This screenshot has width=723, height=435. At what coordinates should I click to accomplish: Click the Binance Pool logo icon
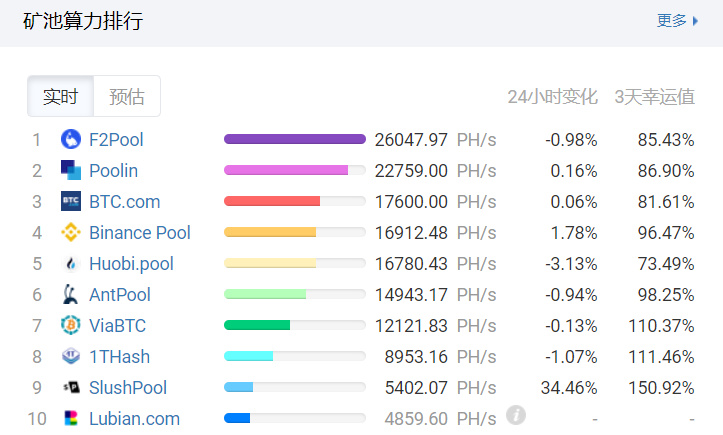[71, 232]
